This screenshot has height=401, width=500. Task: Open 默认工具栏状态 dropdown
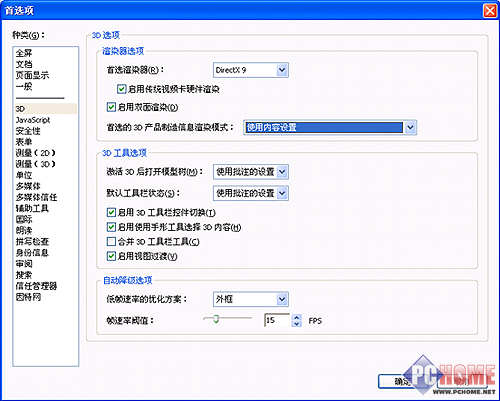pos(251,193)
